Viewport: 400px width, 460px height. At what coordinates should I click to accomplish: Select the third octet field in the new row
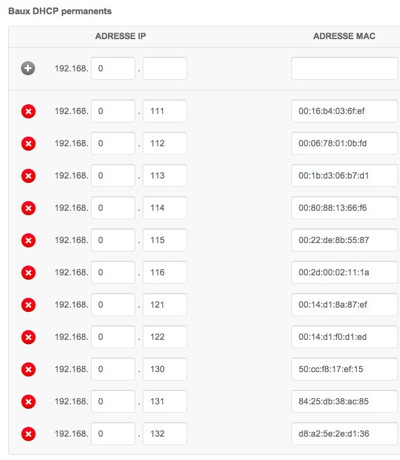pos(113,68)
